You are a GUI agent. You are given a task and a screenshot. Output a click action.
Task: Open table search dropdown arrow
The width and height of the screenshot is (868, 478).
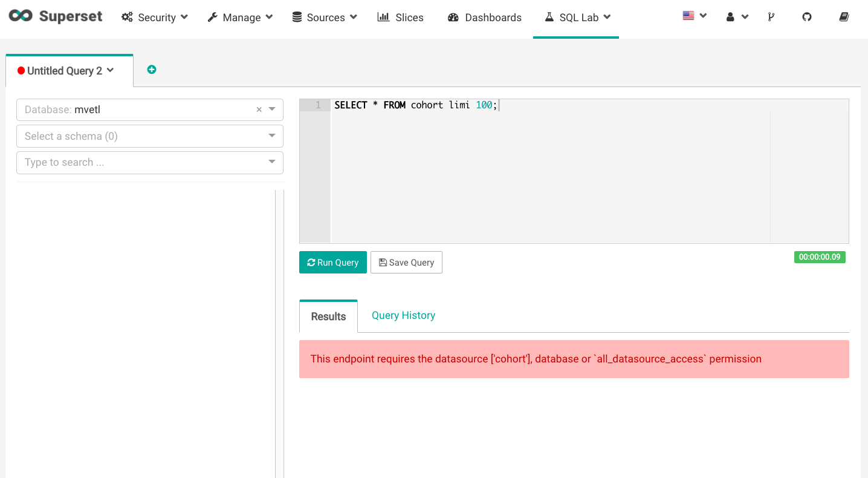[x=272, y=162]
